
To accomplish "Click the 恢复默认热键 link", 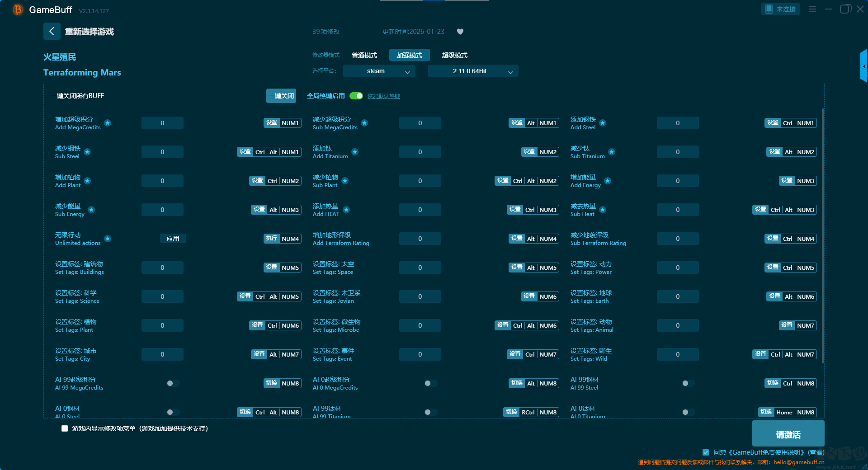I will coord(384,96).
